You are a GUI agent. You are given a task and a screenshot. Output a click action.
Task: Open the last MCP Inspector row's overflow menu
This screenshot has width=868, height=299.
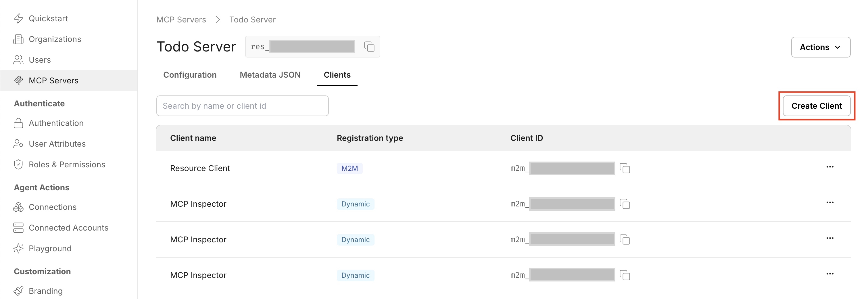[830, 274]
